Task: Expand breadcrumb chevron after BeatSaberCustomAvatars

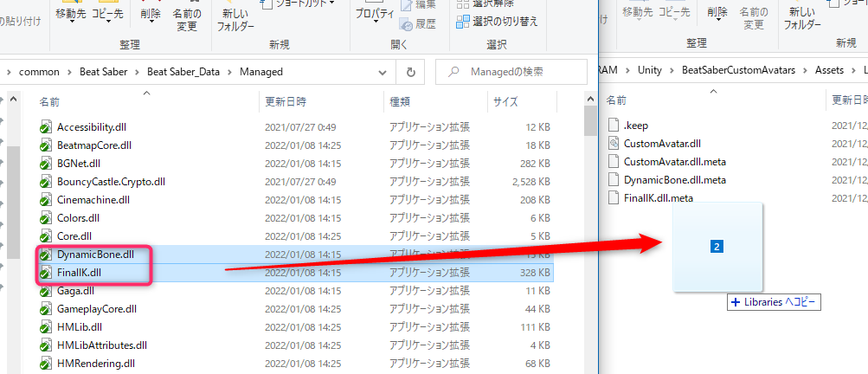Action: pos(806,70)
